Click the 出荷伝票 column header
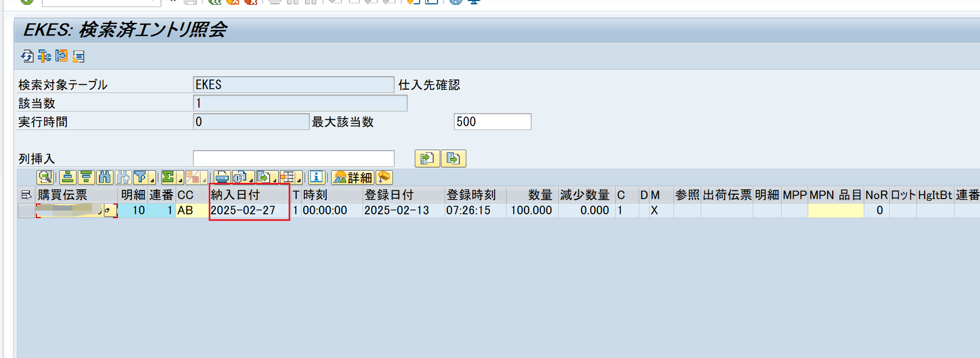The width and height of the screenshot is (980, 358). pyautogui.click(x=727, y=195)
